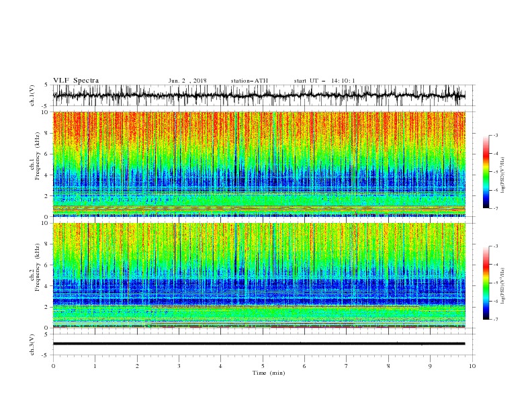Screen dimensions: 532x411
Task: Click the ch.3 flat waveform trace
Action: (259, 344)
